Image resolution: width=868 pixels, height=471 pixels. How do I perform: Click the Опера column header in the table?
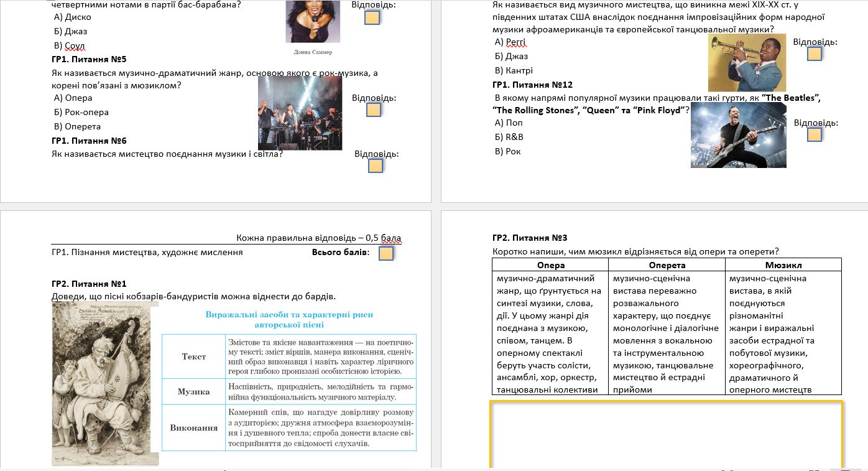coord(550,265)
